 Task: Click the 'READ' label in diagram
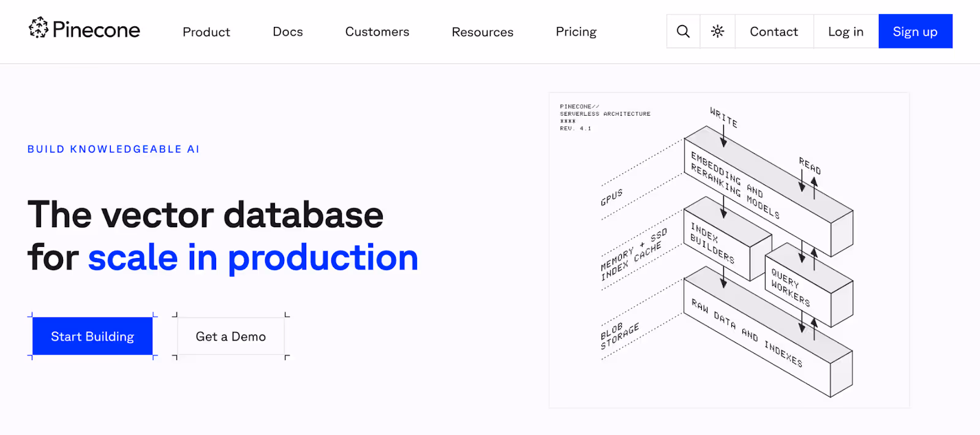[810, 165]
